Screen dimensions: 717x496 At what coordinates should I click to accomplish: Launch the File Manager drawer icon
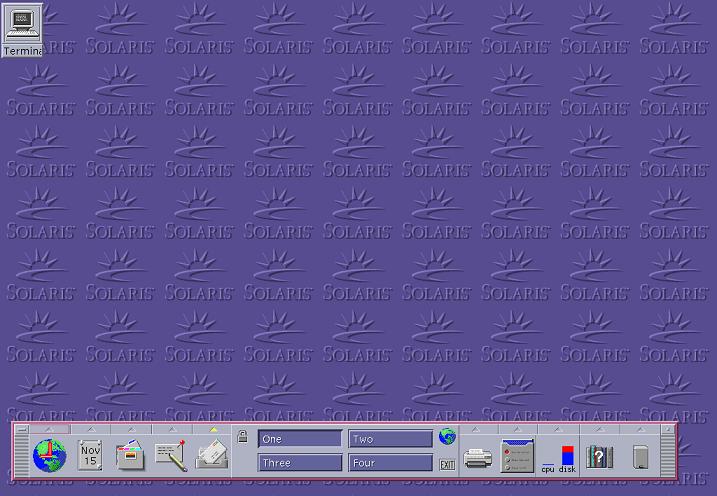click(131, 455)
